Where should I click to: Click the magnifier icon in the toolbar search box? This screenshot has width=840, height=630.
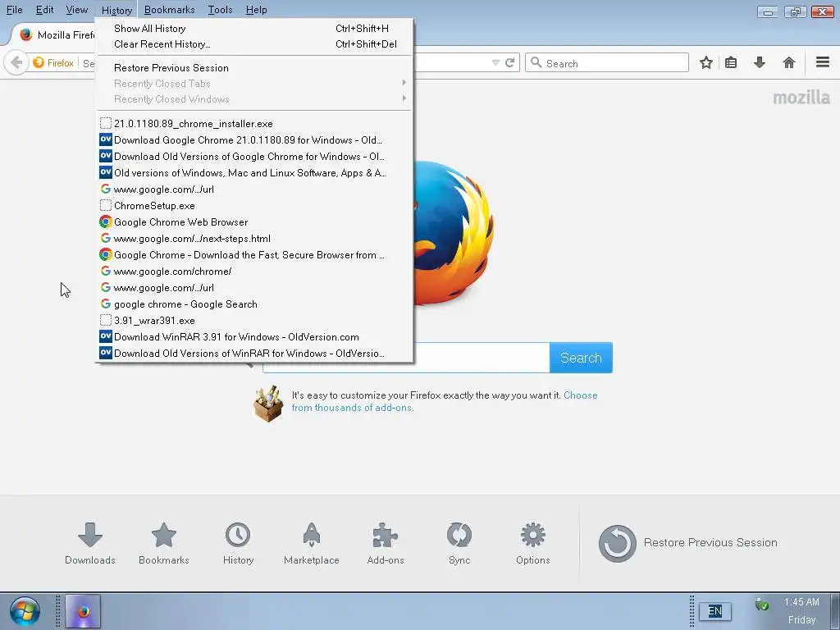coord(536,62)
